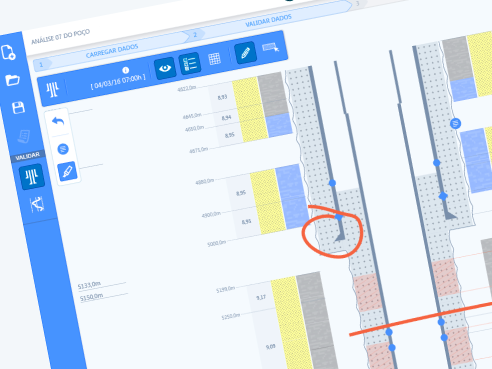492x369 pixels.
Task: Click the well icon in blue toolbar
Action: coord(52,89)
